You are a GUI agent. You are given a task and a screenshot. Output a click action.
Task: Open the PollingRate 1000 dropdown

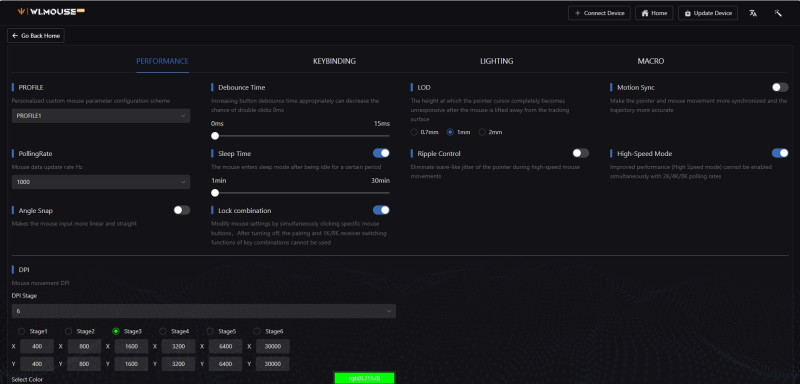[x=101, y=182]
